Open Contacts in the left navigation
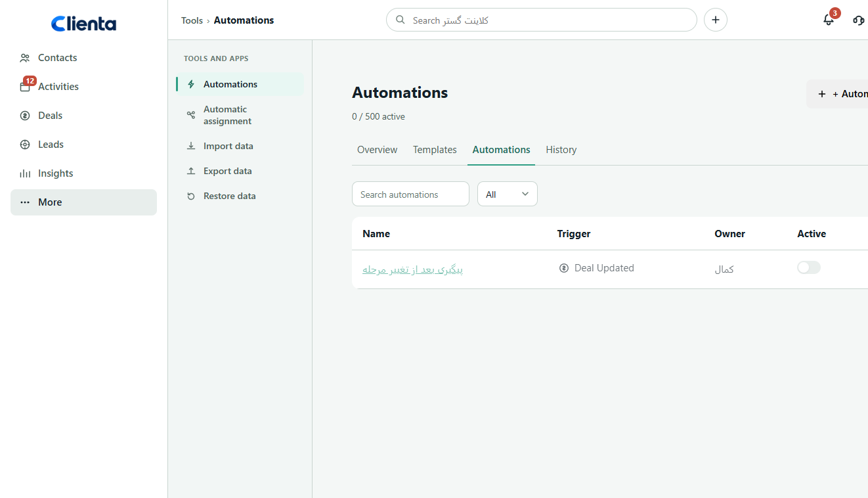Viewport: 868px width, 498px height. click(x=83, y=58)
